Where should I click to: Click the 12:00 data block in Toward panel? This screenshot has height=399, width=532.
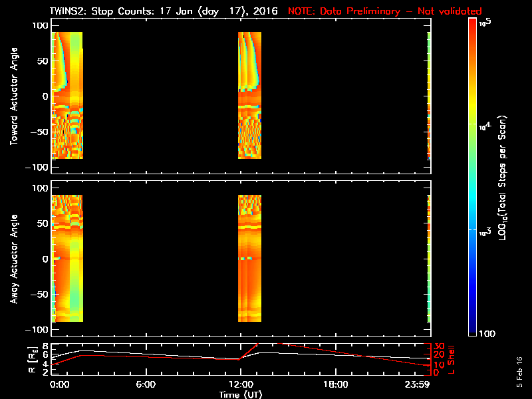(249, 95)
